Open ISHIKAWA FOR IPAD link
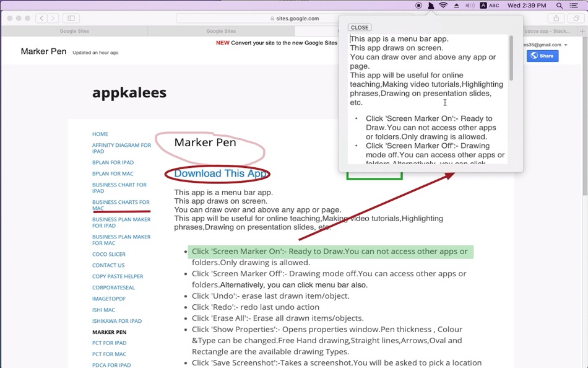 click(117, 321)
